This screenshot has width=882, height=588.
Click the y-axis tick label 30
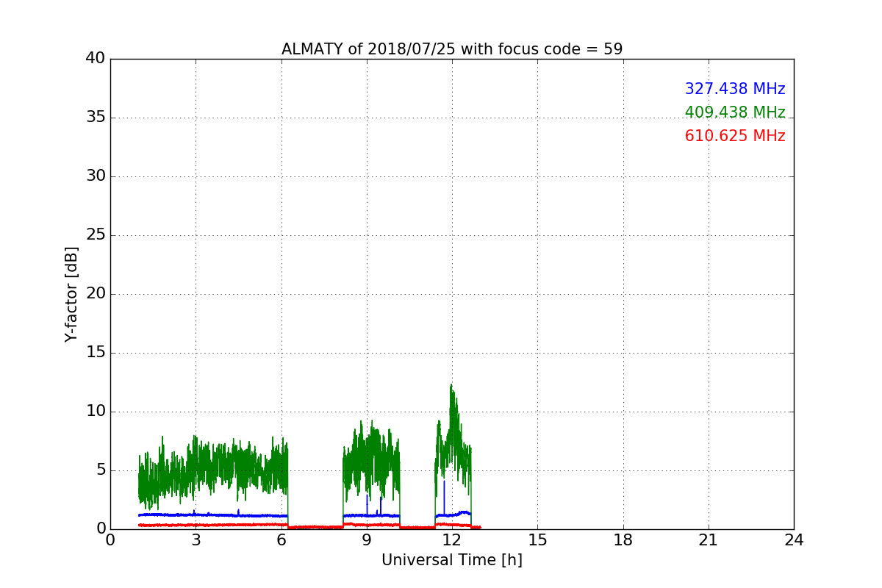click(96, 176)
